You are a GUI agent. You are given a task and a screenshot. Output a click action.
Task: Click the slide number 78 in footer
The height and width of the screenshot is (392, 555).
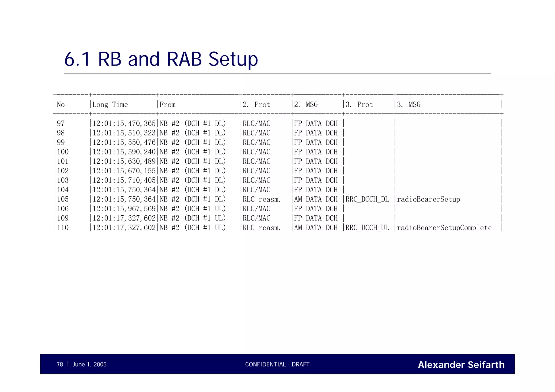60,364
